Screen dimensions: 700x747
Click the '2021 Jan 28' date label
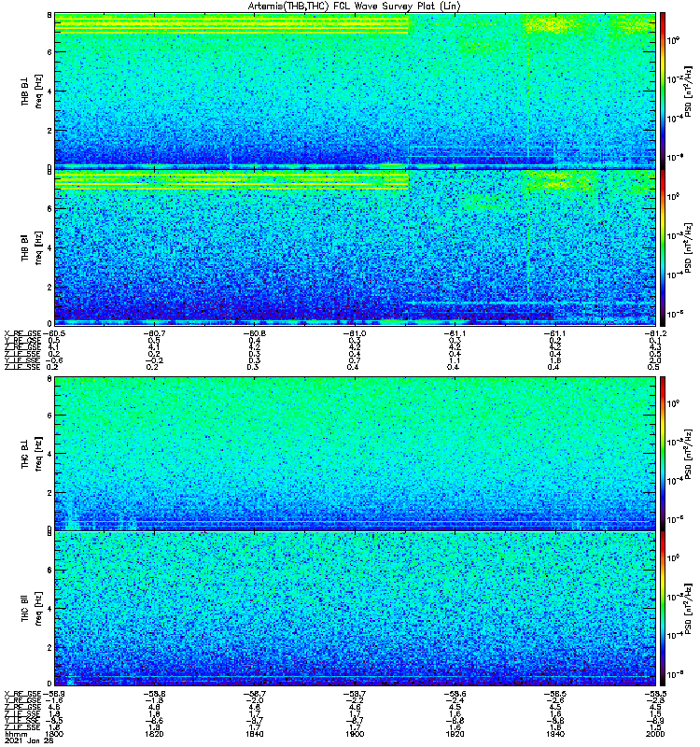click(x=29, y=740)
